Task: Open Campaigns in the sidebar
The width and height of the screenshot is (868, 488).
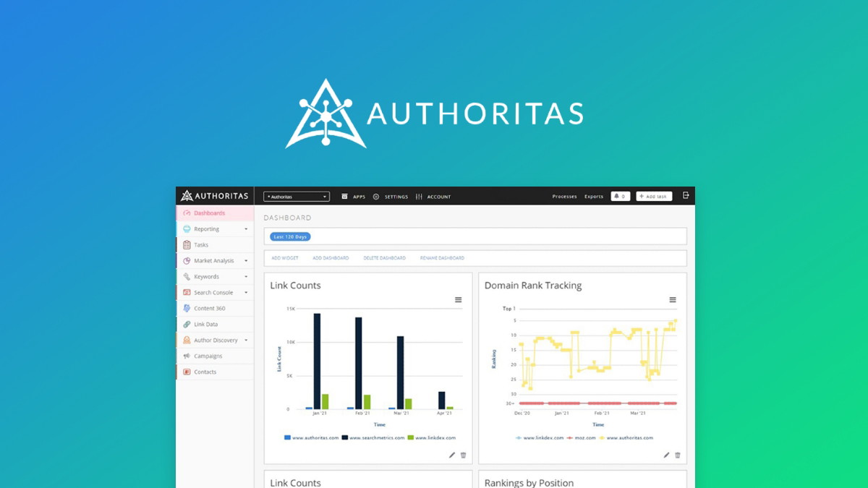Action: point(215,356)
